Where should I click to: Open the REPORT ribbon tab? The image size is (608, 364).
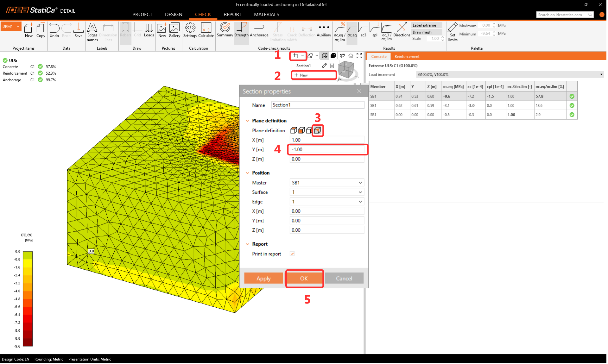[232, 15]
